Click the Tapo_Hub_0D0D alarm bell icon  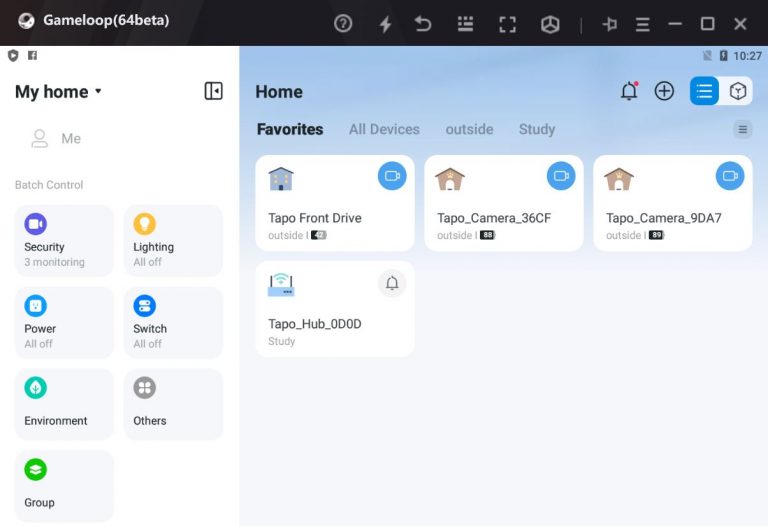coord(392,283)
